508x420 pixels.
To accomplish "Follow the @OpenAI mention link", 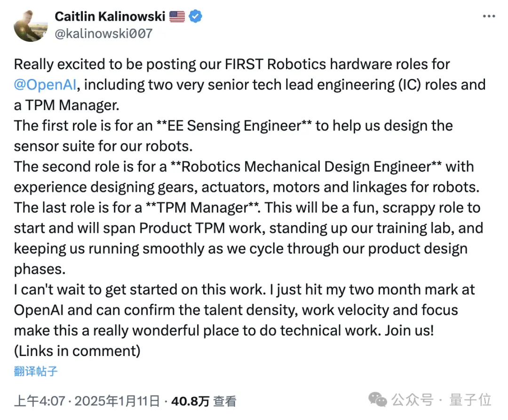I will point(45,85).
